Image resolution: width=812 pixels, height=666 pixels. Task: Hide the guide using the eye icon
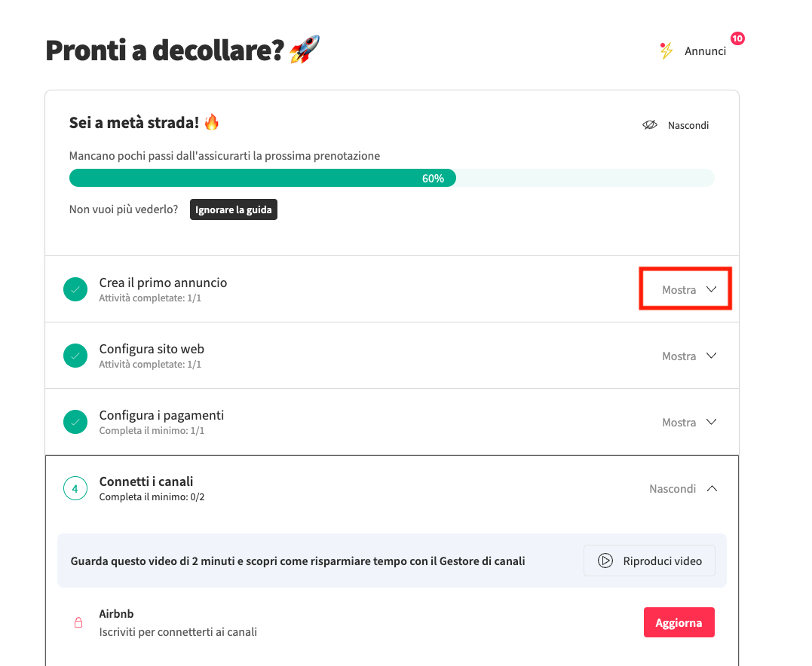coord(650,125)
